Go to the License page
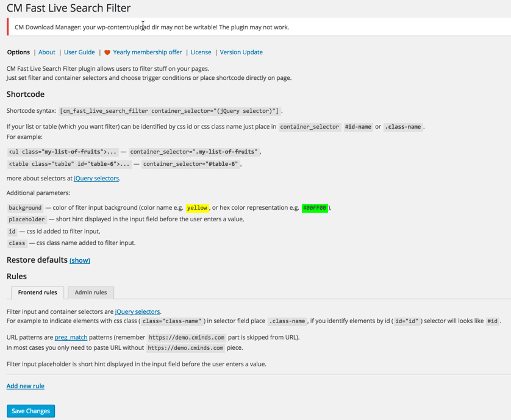Image resolution: width=511 pixels, height=420 pixels. point(201,52)
